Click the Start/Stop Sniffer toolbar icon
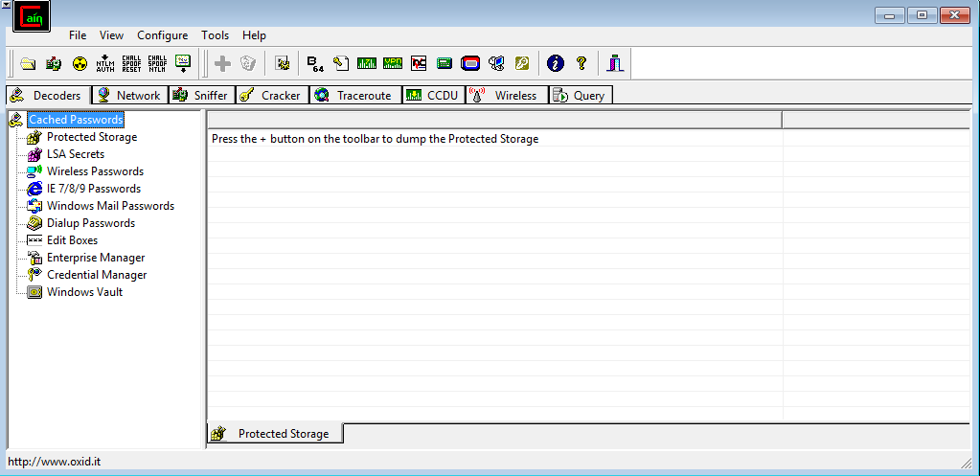Viewport: 980px width, 476px height. coord(54,64)
